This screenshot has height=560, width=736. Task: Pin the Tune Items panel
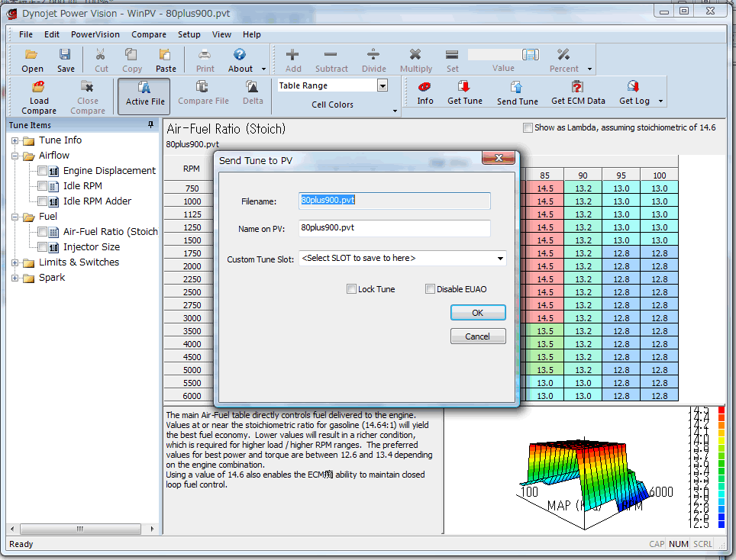coord(150,125)
